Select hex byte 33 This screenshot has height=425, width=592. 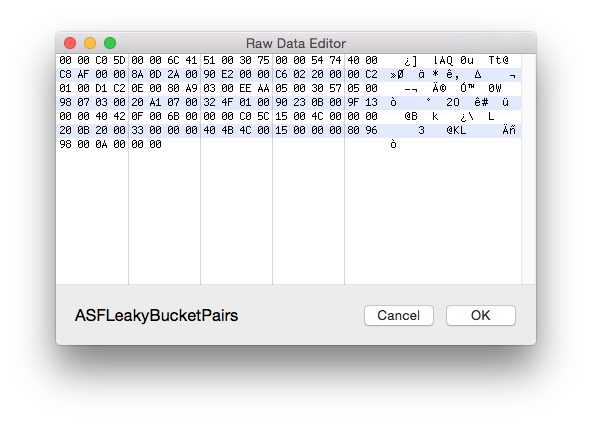click(137, 130)
